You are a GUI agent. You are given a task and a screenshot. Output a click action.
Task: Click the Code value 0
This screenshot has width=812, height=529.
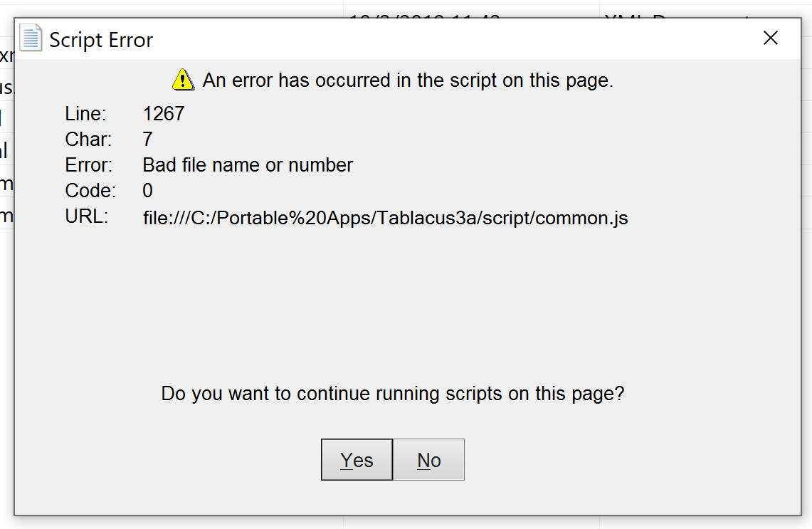146,190
